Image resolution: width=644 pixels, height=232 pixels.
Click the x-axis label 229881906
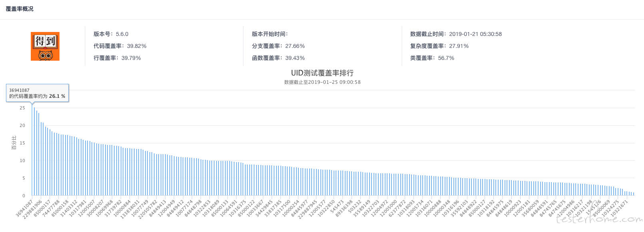33,209
